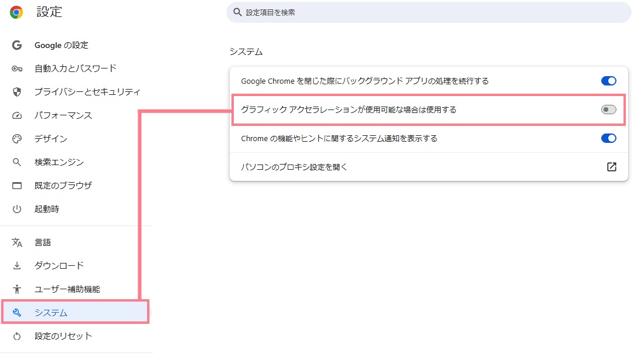
Task: Disable the background apps toggle
Action: click(609, 81)
